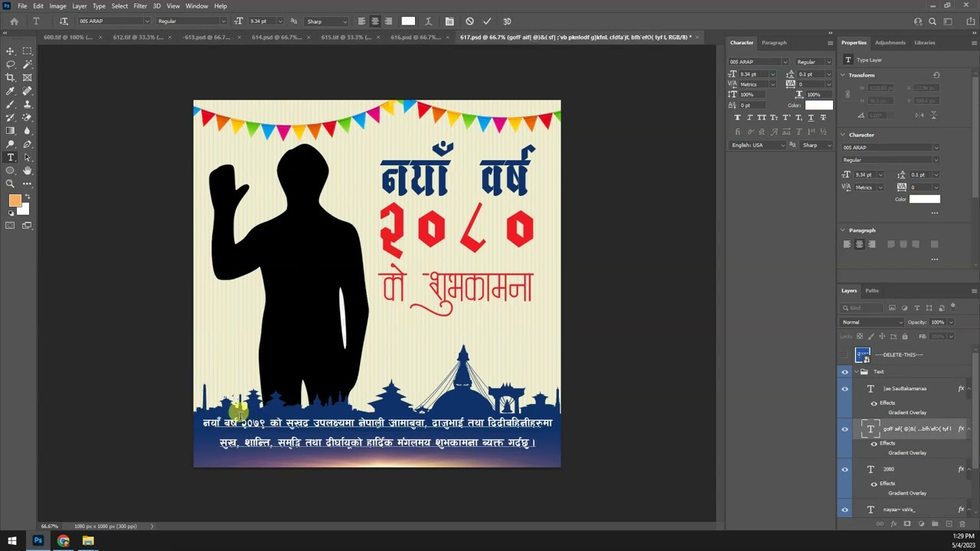Screen dimensions: 980x551
Task: Toggle Effects visibility under 2080 layer
Action: 874,484
